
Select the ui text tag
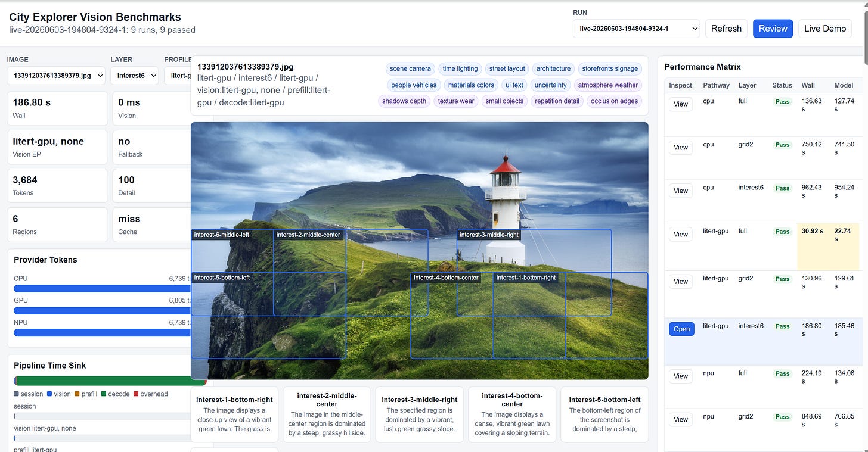tap(514, 85)
